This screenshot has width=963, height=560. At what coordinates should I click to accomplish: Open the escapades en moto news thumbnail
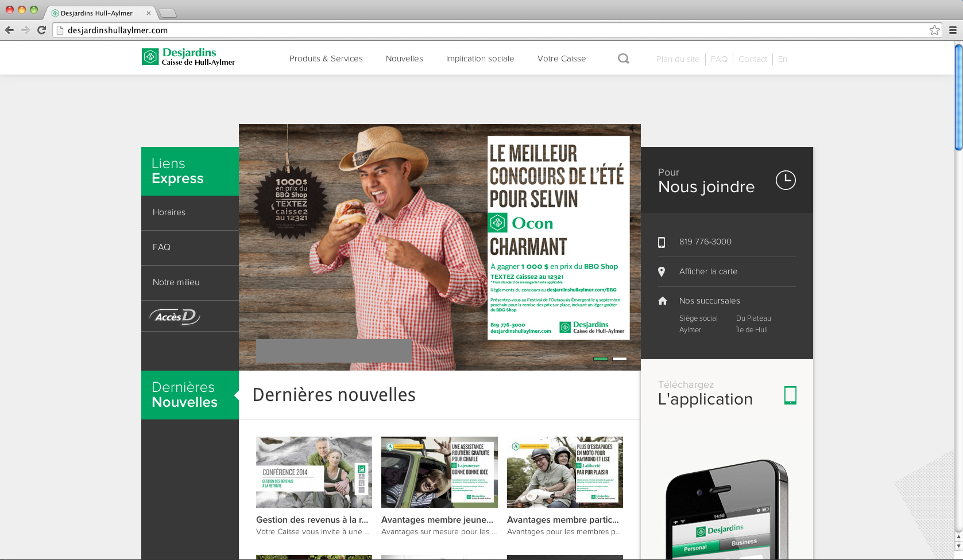(565, 472)
